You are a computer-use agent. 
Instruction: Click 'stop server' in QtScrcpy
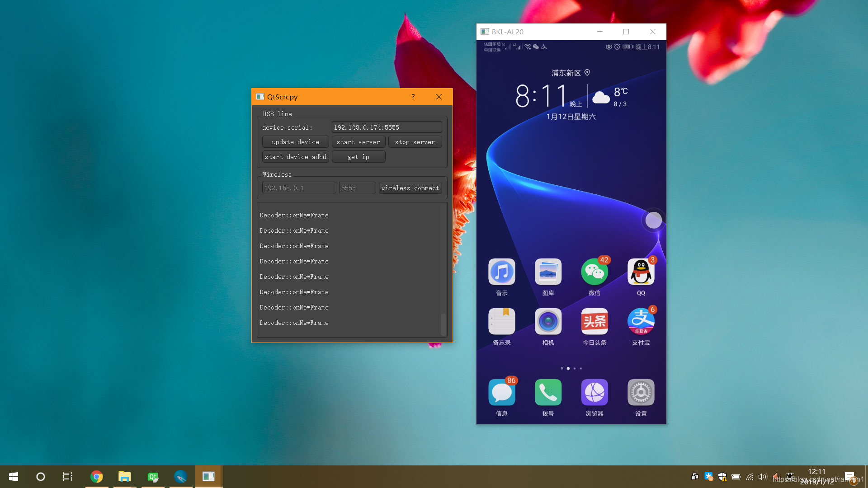(415, 142)
